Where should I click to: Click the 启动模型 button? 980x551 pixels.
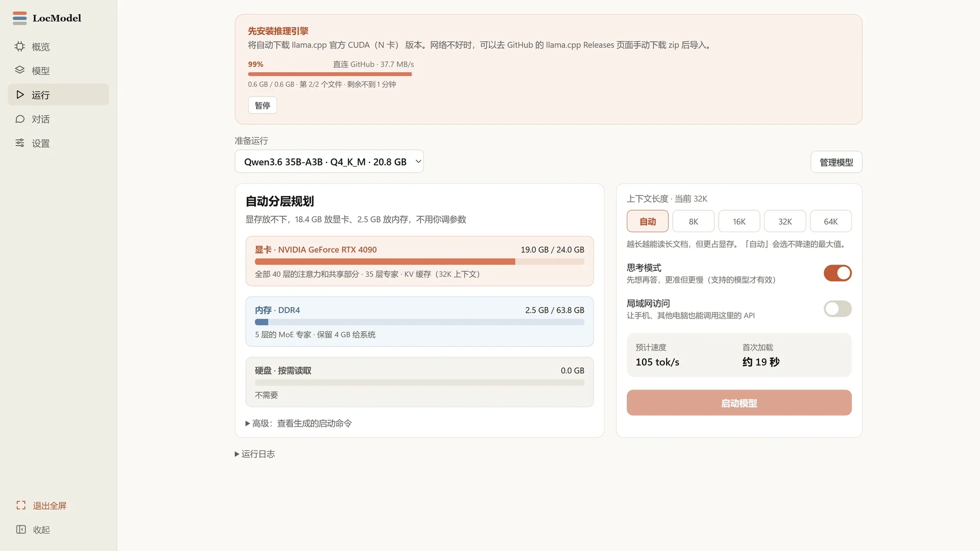pyautogui.click(x=739, y=403)
